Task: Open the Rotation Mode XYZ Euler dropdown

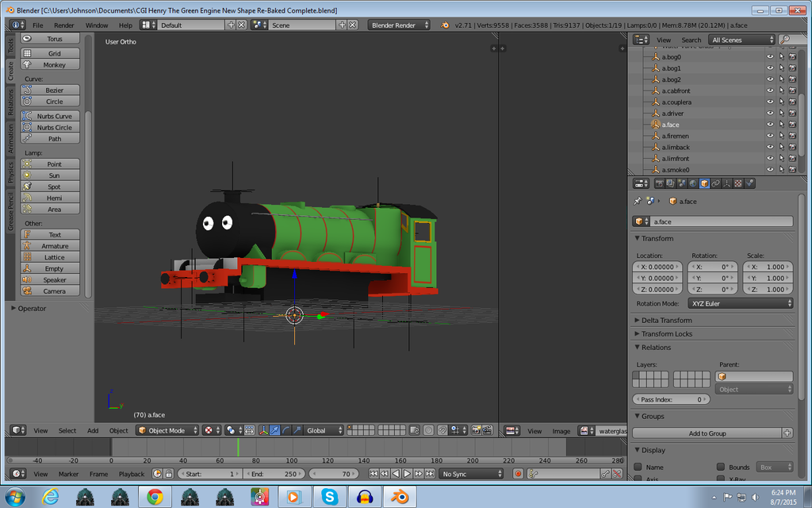Action: pos(741,304)
